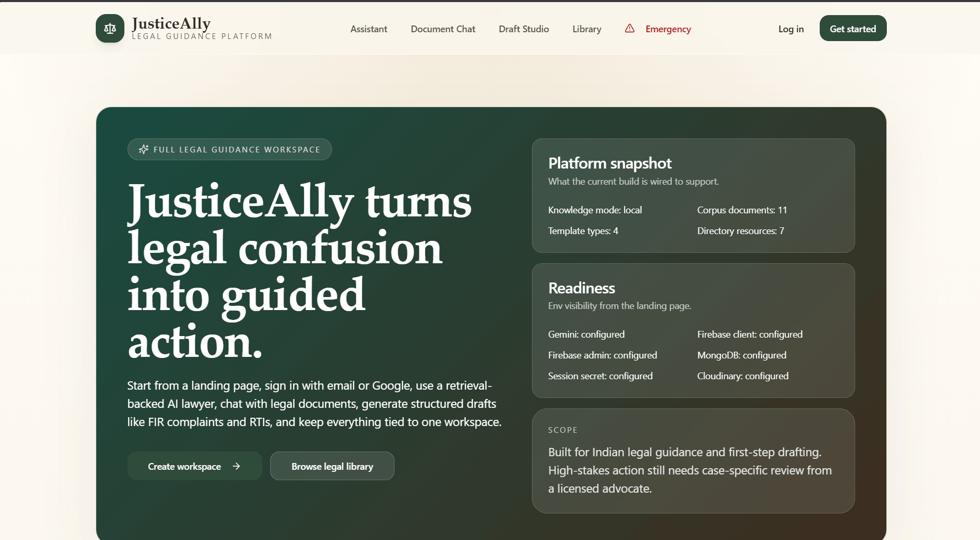The image size is (980, 540).
Task: Navigate to the Library page
Action: click(587, 29)
